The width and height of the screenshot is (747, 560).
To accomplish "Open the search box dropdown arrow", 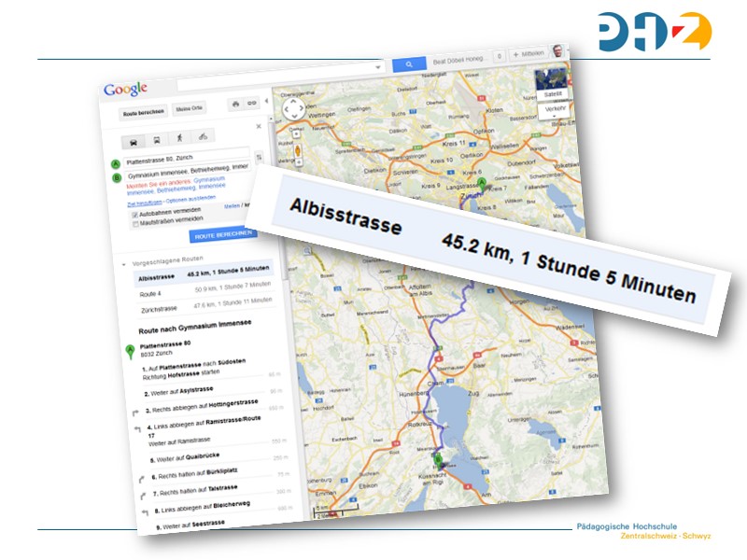I will 378,67.
